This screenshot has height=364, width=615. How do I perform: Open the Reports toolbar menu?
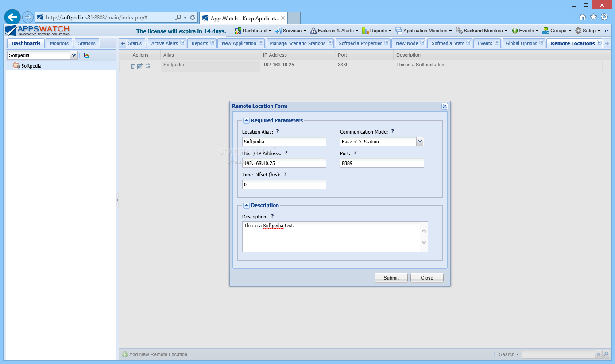[377, 31]
